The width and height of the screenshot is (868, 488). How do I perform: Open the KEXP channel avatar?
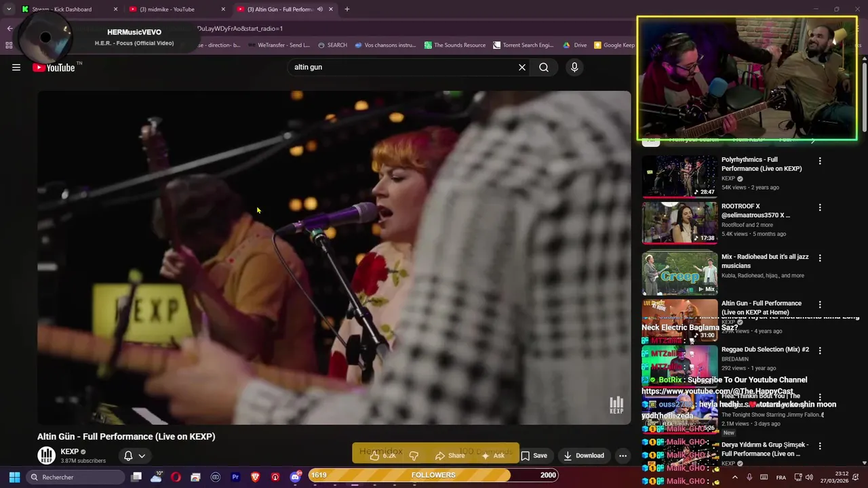pos(46,455)
